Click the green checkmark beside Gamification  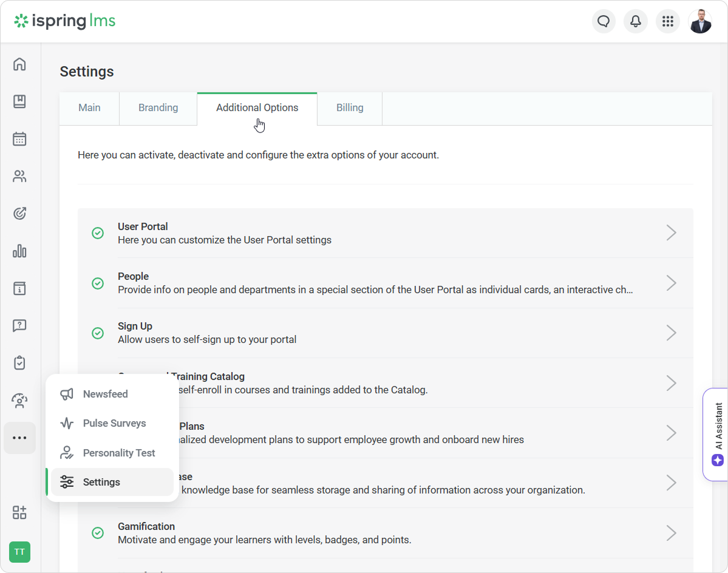pyautogui.click(x=98, y=533)
